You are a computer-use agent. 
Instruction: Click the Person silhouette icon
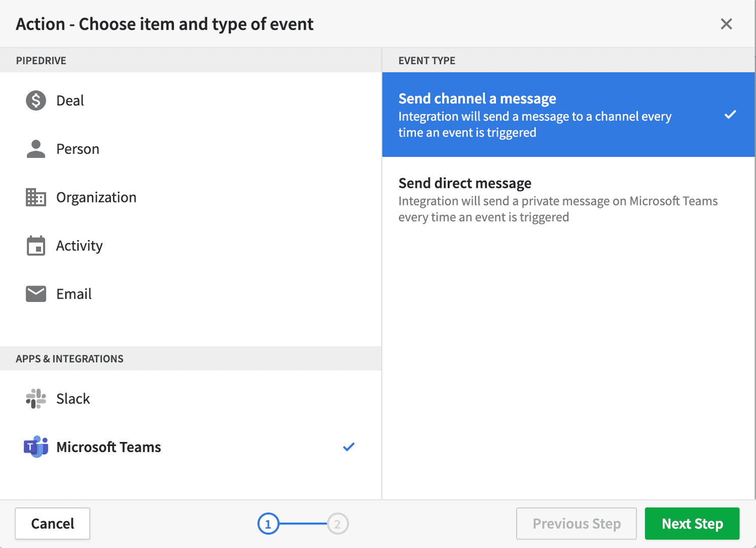[36, 149]
